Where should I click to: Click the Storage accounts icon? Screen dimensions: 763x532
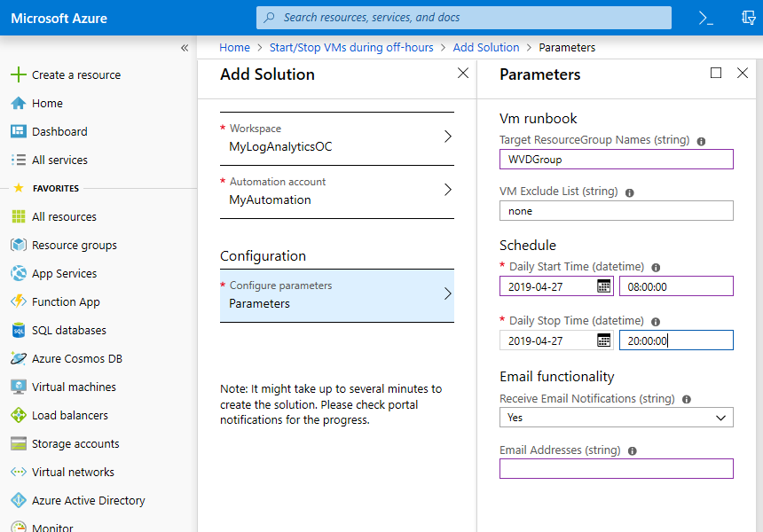19,443
